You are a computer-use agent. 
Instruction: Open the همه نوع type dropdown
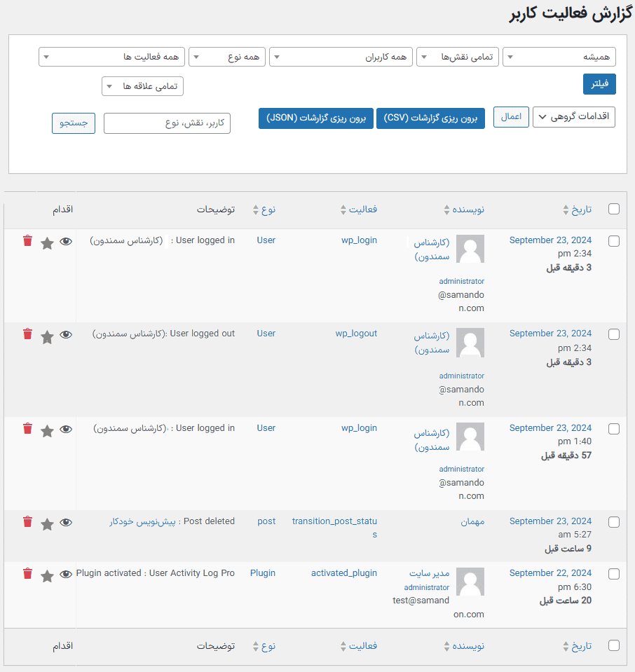point(227,57)
